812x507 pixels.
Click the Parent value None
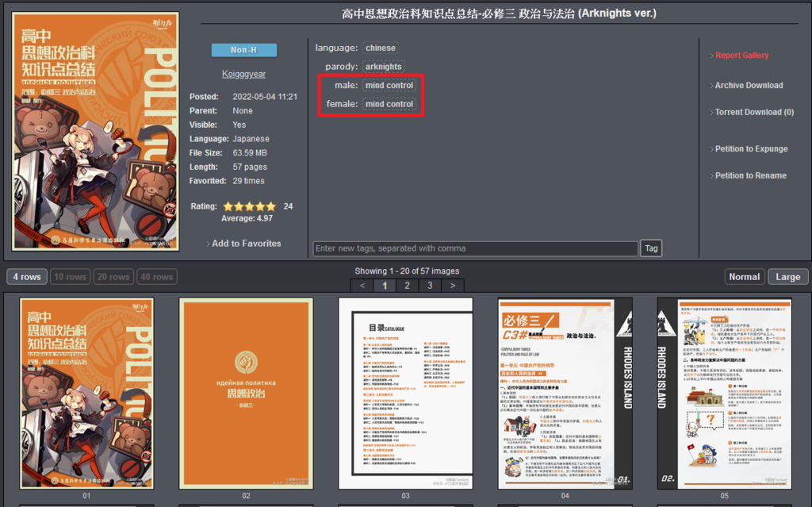tap(243, 111)
